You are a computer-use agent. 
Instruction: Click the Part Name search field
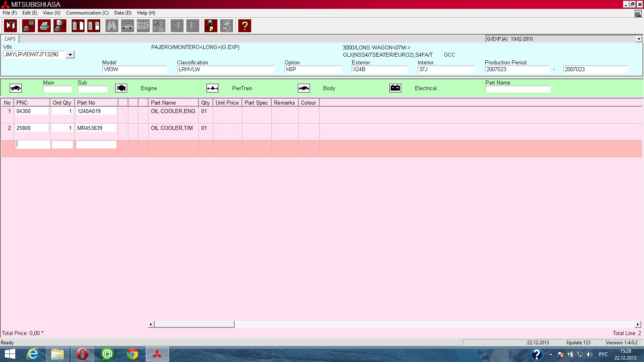tap(518, 89)
